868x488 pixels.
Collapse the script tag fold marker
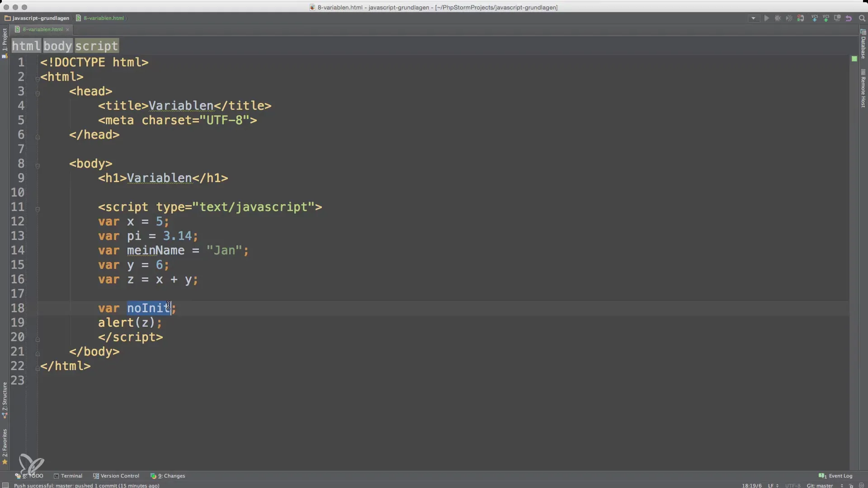38,209
